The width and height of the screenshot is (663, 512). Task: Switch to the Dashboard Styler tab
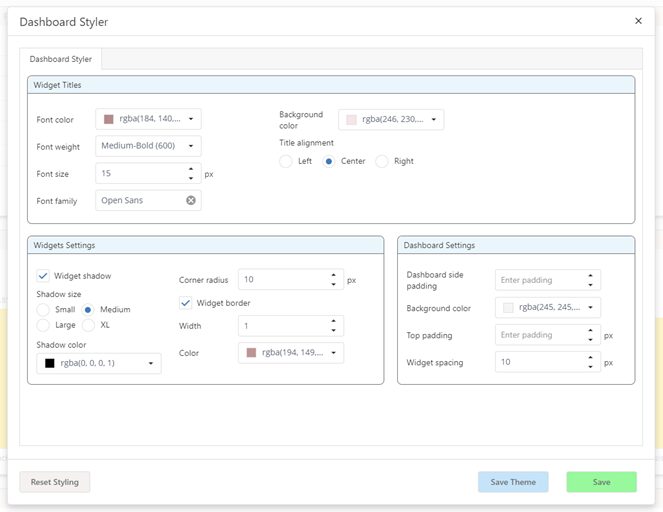coord(61,60)
